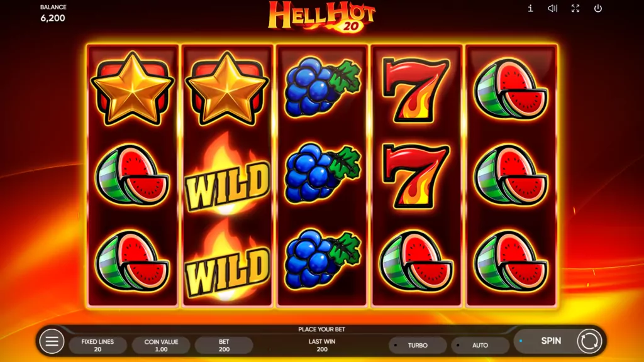644x362 pixels.
Task: Click the Hell Hot 20 logo
Action: (x=321, y=16)
